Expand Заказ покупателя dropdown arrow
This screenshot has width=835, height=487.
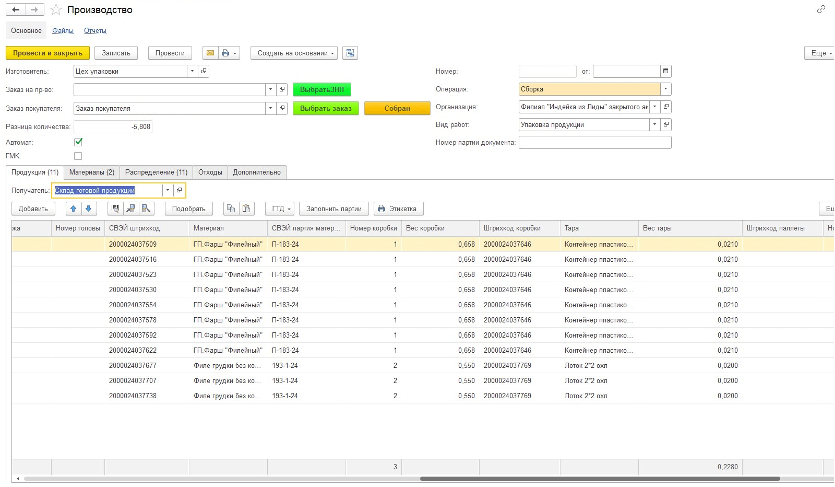pyautogui.click(x=271, y=109)
